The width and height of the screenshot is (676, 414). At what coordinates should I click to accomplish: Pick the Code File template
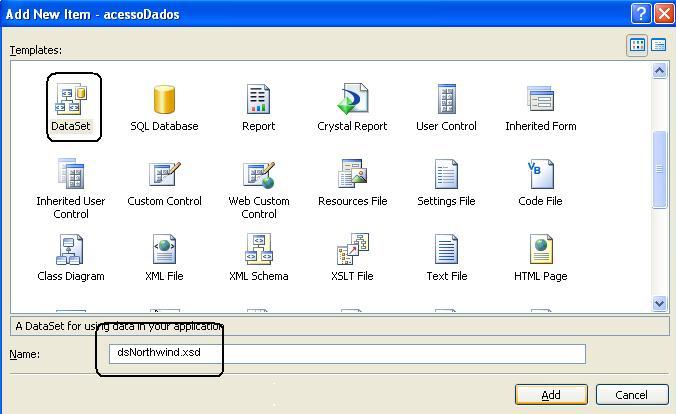click(540, 174)
